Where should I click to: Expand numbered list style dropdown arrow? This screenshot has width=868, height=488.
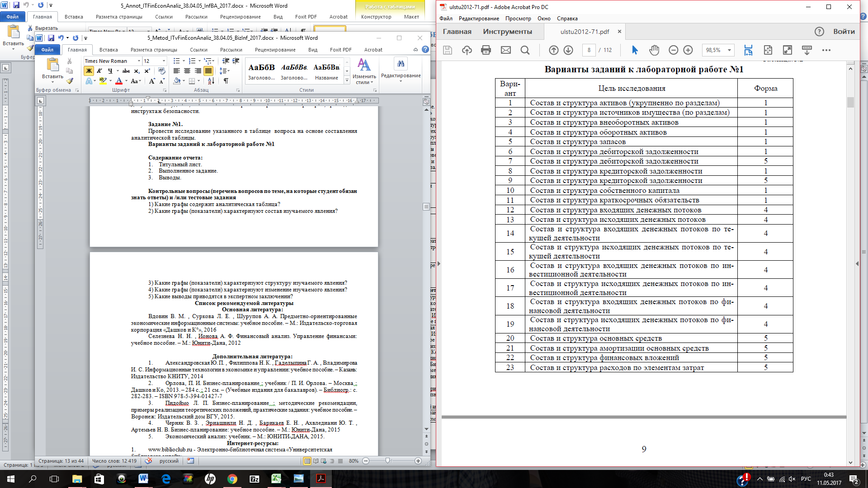tap(199, 61)
